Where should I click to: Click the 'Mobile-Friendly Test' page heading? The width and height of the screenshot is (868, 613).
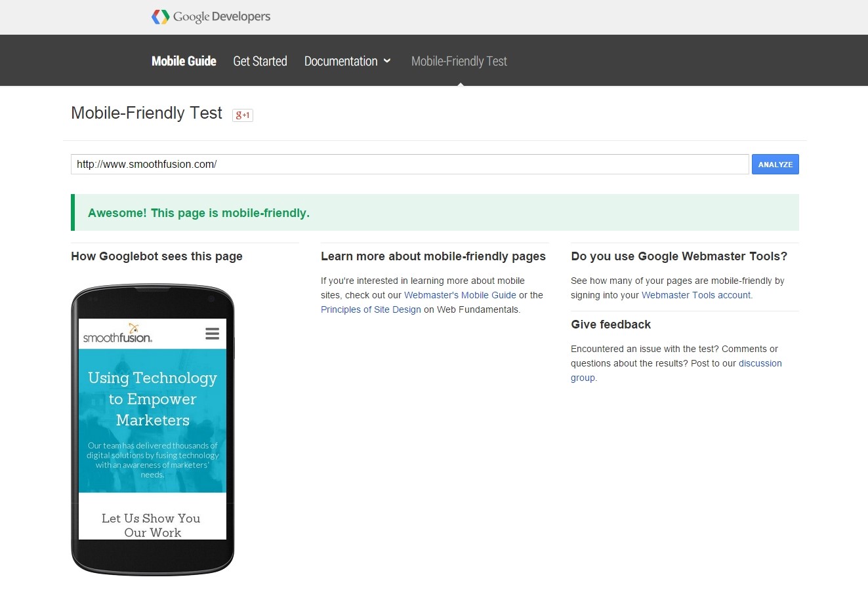tap(147, 113)
